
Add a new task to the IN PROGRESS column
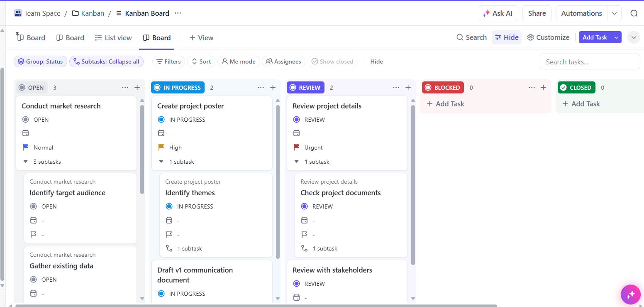point(273,87)
